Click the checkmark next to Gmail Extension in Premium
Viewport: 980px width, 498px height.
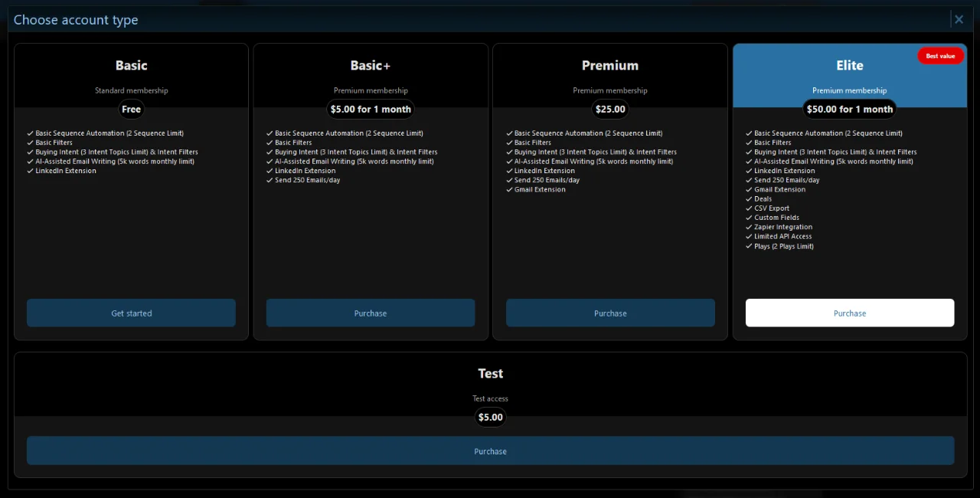[509, 189]
